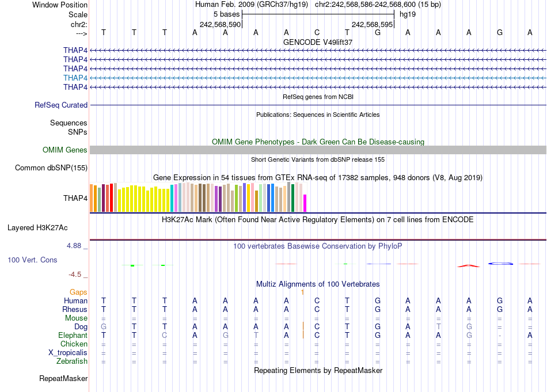Open the OMIM Gene Phenotypes track title
547x392 pixels.
pyautogui.click(x=318, y=142)
